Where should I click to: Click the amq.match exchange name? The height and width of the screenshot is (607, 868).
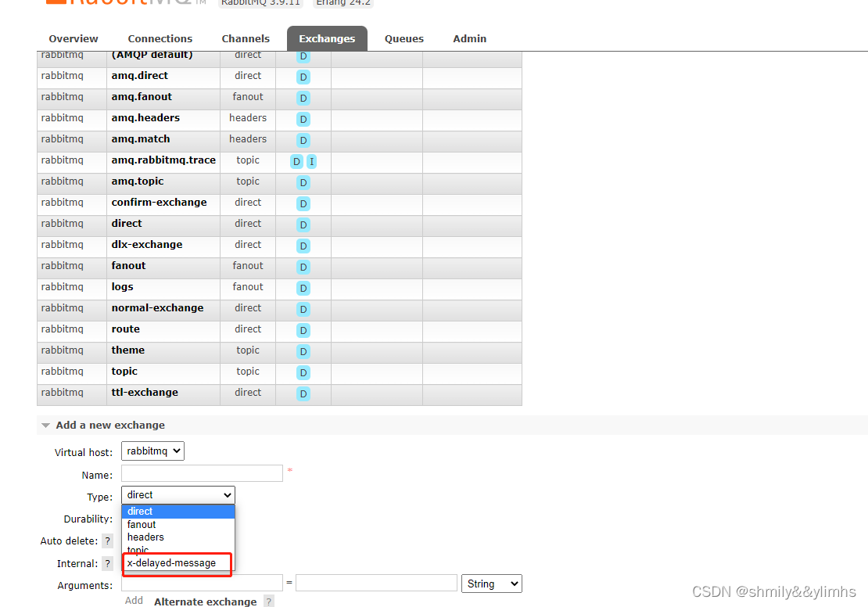(x=141, y=139)
